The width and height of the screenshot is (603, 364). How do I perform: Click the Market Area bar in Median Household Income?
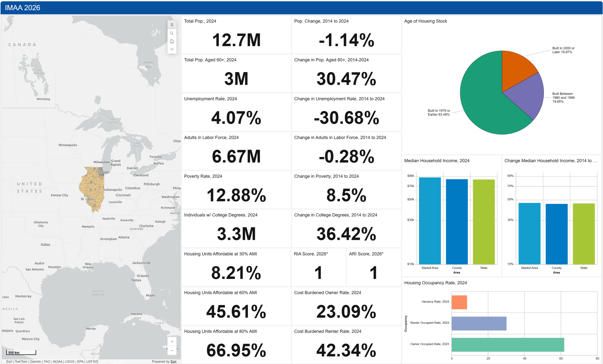tap(430, 221)
